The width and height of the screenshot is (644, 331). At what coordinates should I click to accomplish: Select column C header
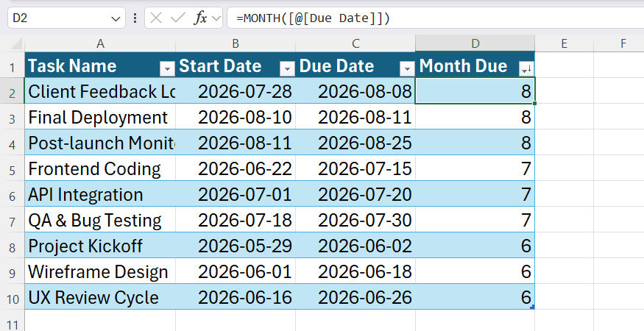pos(355,43)
